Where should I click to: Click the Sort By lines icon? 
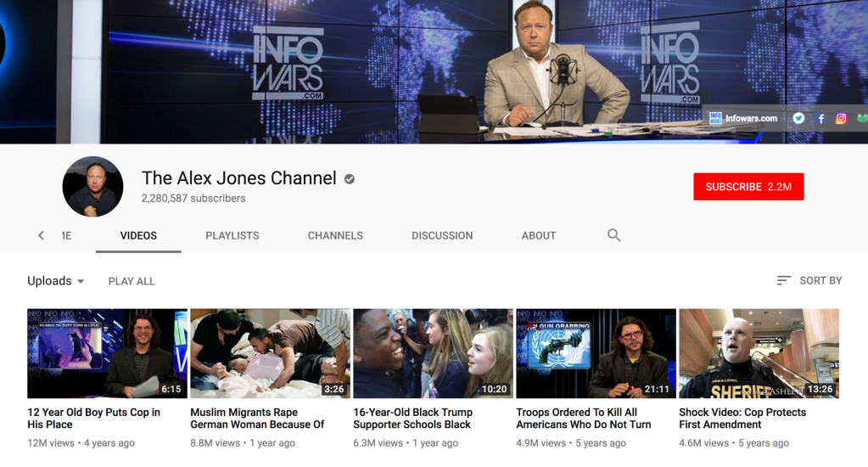click(x=783, y=280)
